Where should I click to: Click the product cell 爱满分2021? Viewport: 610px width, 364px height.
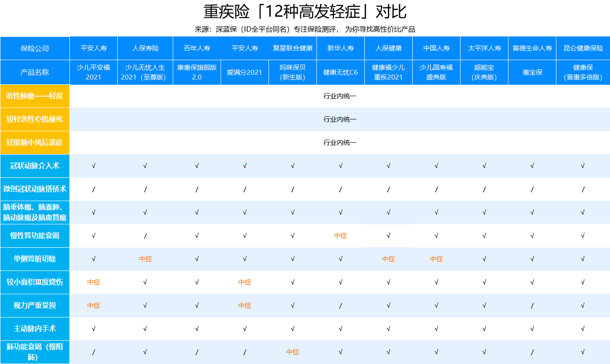tap(245, 72)
